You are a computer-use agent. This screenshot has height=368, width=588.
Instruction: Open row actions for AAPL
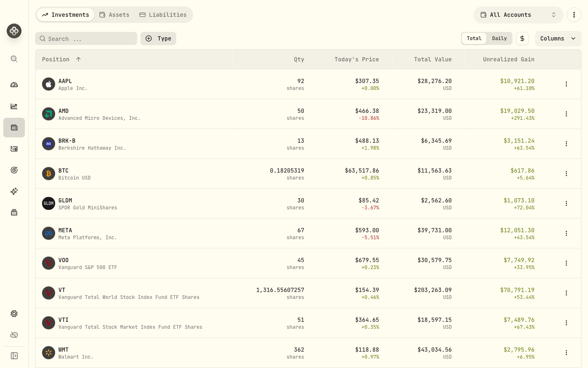566,84
